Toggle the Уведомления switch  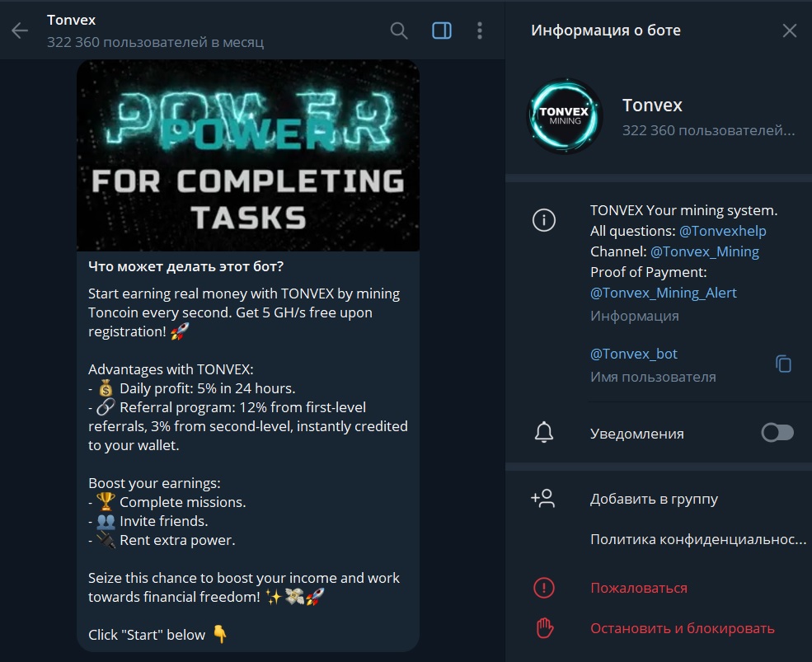(777, 433)
